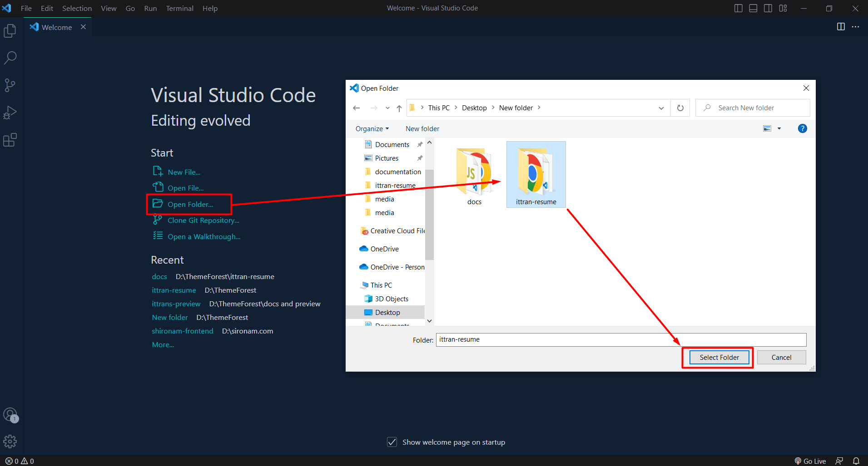Go forward in Open Folder dialog
The height and width of the screenshot is (466, 868).
[374, 108]
